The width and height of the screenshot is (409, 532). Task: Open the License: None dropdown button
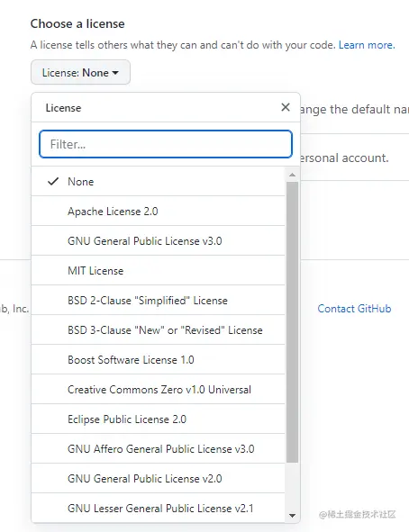(x=80, y=72)
